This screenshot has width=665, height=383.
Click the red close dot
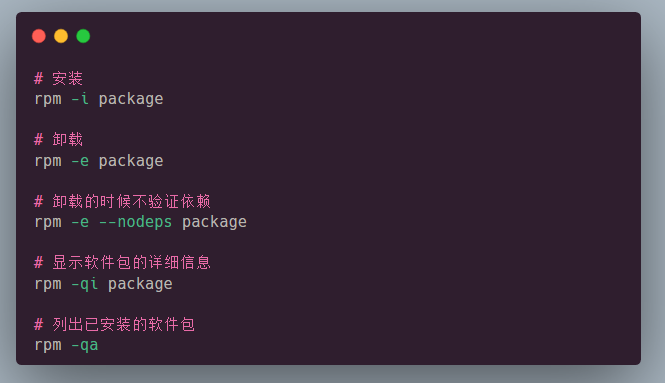pyautogui.click(x=39, y=36)
